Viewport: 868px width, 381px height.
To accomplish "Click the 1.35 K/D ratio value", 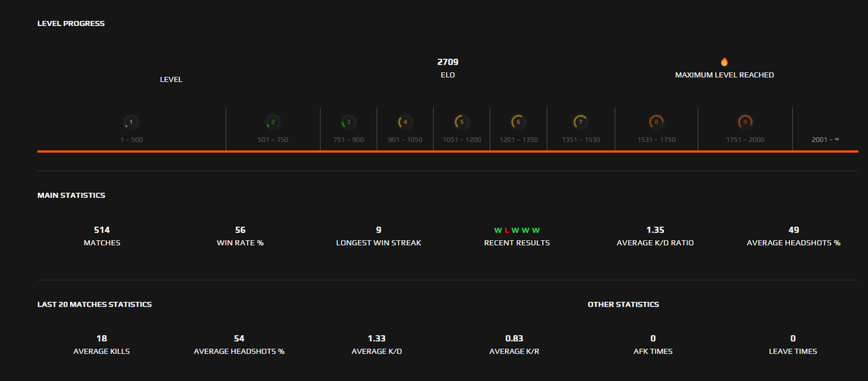I will click(x=655, y=230).
